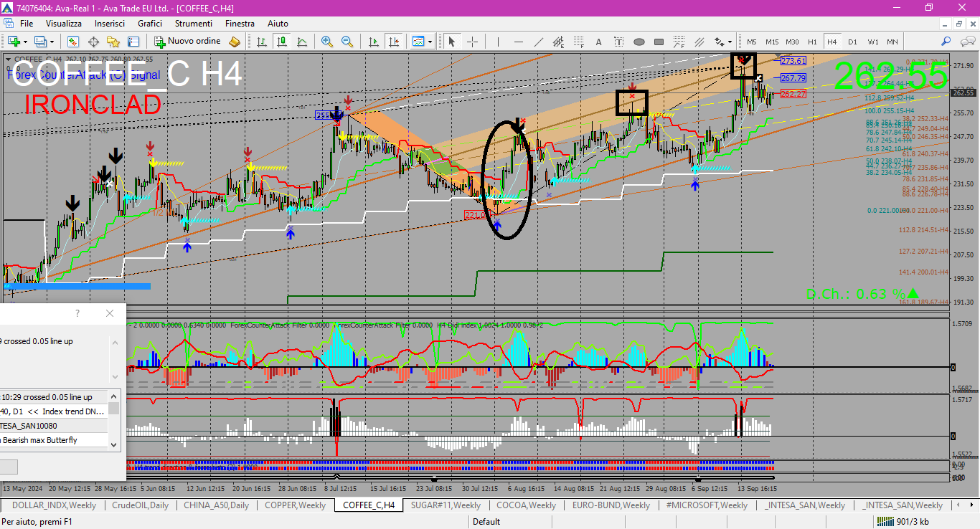The width and height of the screenshot is (980, 529).
Task: Switch to the MN timeframe
Action: 892,42
